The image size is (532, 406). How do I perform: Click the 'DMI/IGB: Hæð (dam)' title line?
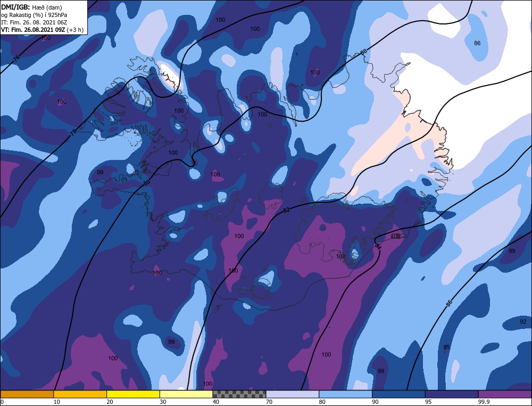click(x=31, y=7)
